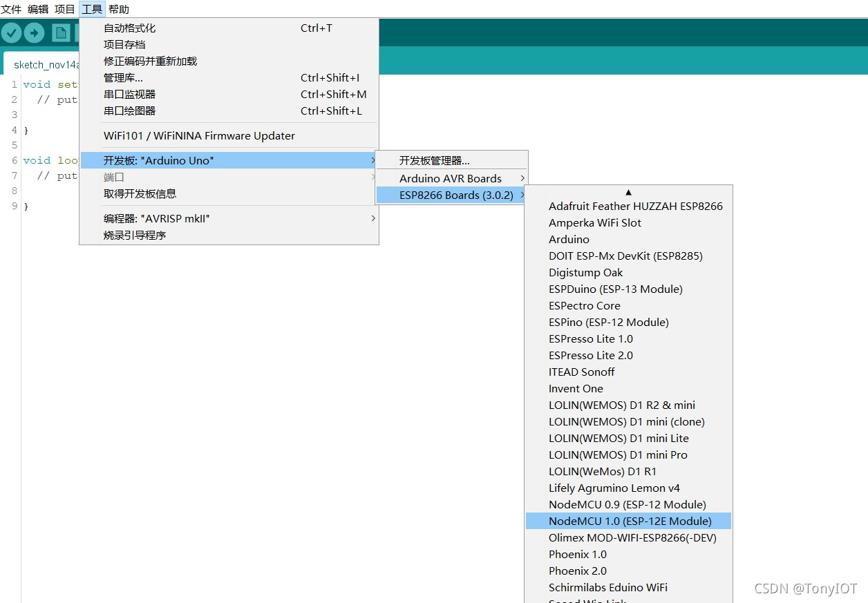Screen dimensions: 868x603
Task: Expand 编程器: "AVRISP mkII" submenu
Action: [229, 219]
